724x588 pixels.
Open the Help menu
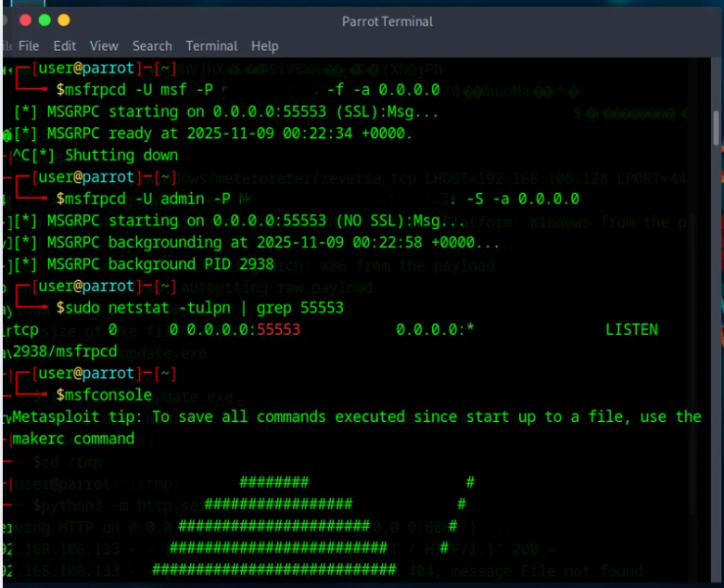[264, 46]
